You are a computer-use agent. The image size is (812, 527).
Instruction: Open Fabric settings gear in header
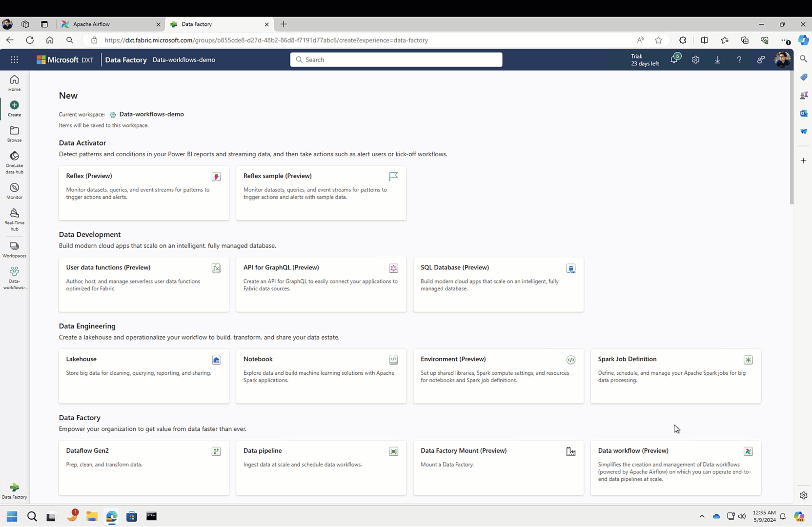click(696, 60)
